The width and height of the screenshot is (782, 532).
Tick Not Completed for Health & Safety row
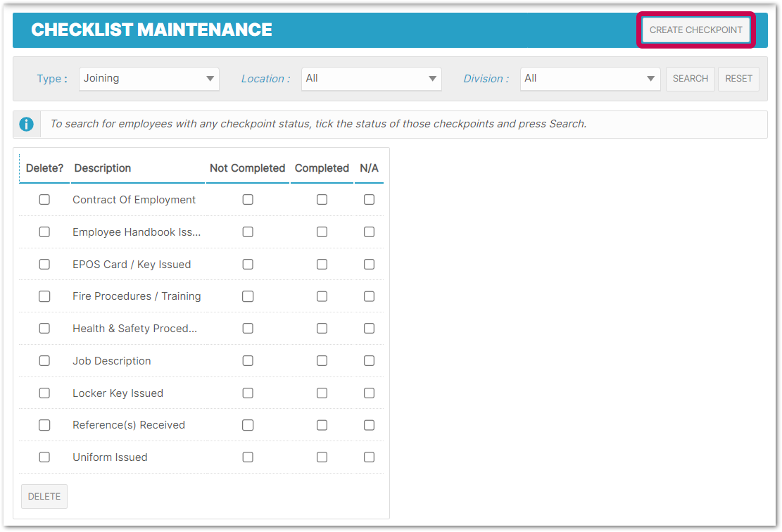click(248, 328)
